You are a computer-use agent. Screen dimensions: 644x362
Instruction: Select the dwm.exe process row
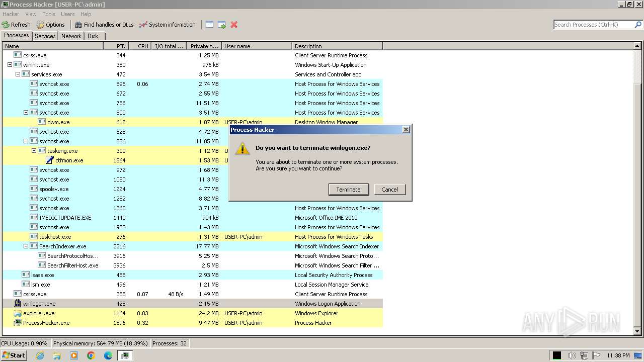(193, 122)
